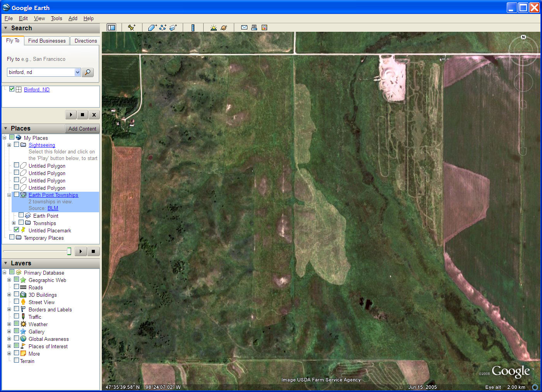Expand the Sightseeing folder tree node
The height and width of the screenshot is (392, 542).
9,145
